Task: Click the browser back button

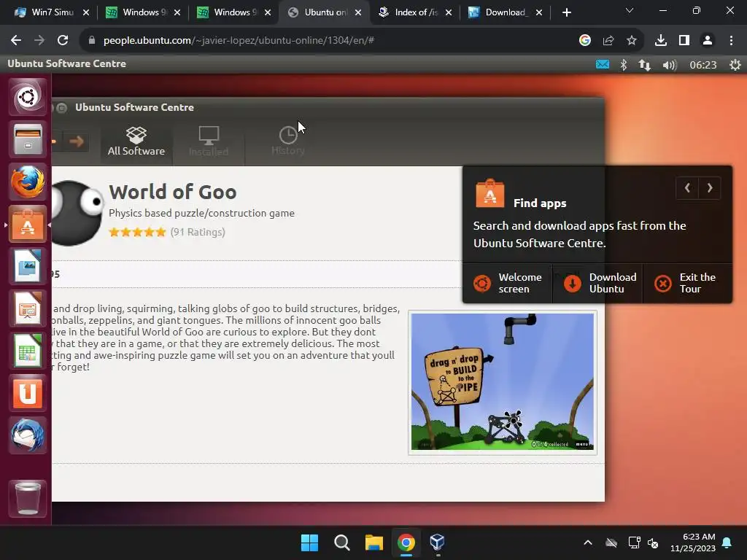Action: (16, 41)
